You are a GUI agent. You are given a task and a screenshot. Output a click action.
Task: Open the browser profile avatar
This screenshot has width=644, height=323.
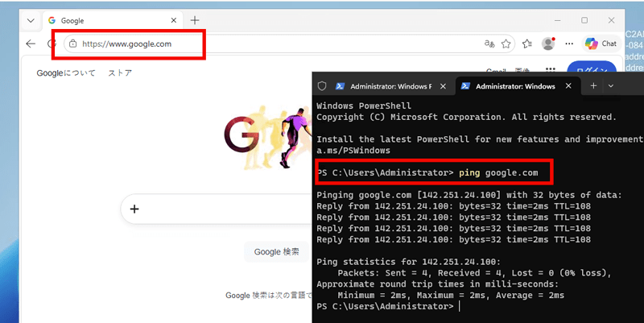click(x=548, y=43)
